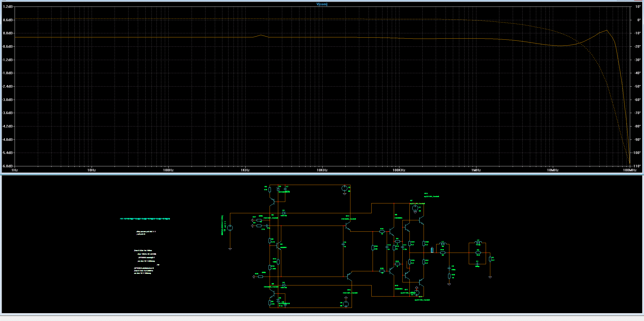Select resistor R26 symbol
This screenshot has height=321, width=644.
(382, 231)
